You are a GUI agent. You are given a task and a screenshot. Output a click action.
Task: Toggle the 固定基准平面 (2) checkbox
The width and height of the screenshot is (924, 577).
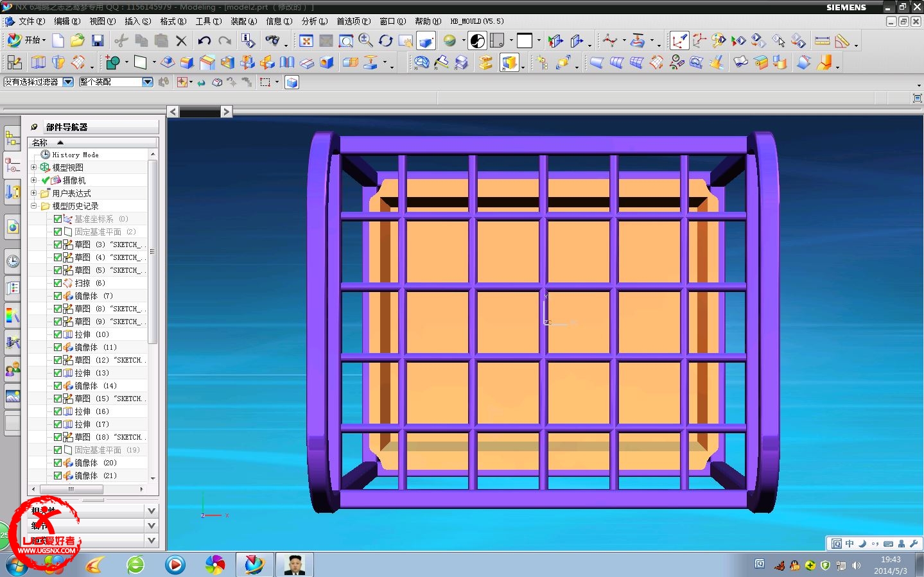(x=58, y=232)
